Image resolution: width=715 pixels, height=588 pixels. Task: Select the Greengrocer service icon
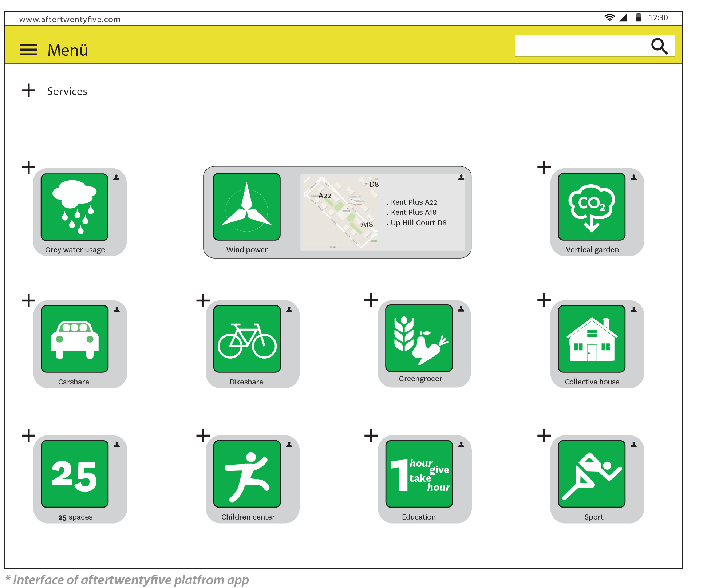tap(419, 338)
